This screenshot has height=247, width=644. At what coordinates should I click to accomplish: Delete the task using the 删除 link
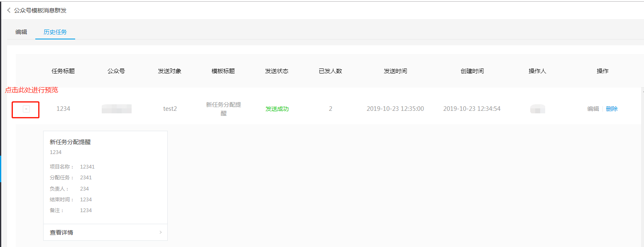pos(612,109)
